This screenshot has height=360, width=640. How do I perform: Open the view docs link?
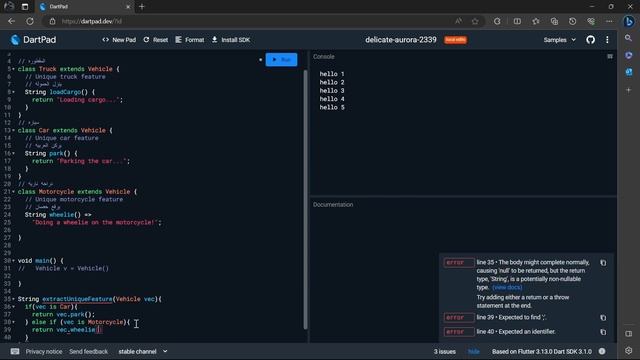tap(507, 287)
